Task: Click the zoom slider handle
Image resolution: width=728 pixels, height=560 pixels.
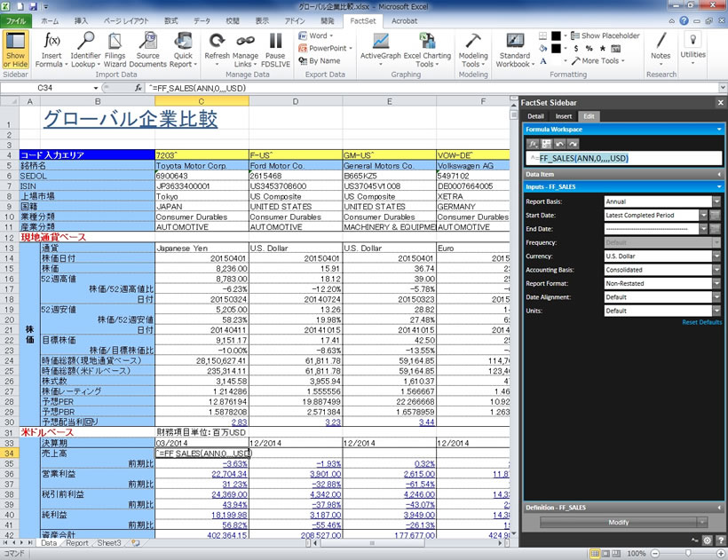Action: click(688, 553)
